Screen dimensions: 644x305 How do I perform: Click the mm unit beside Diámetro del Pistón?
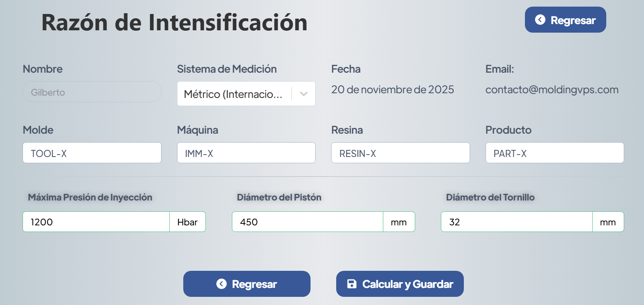[399, 222]
